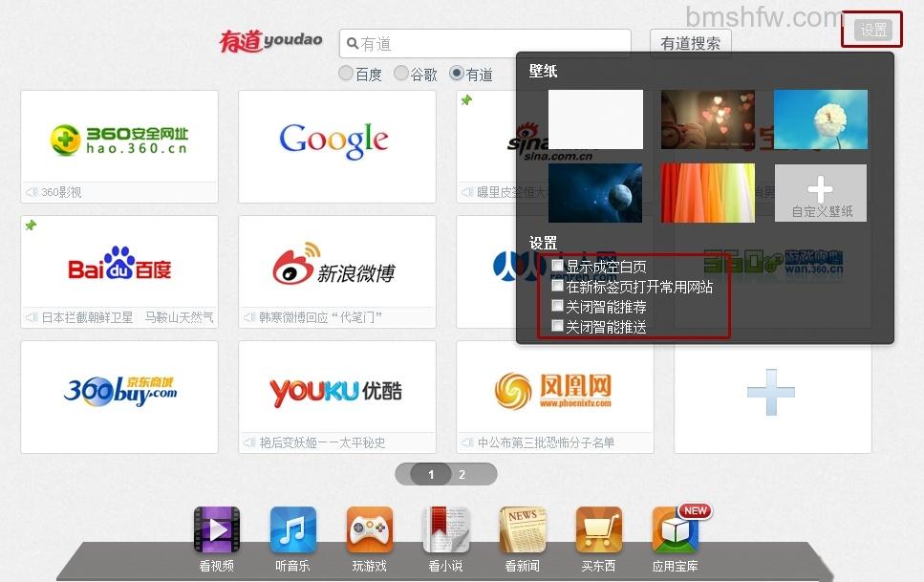Enable the 关闭智能推荐 checkbox
Screen dimensions: 924x582
tap(557, 306)
